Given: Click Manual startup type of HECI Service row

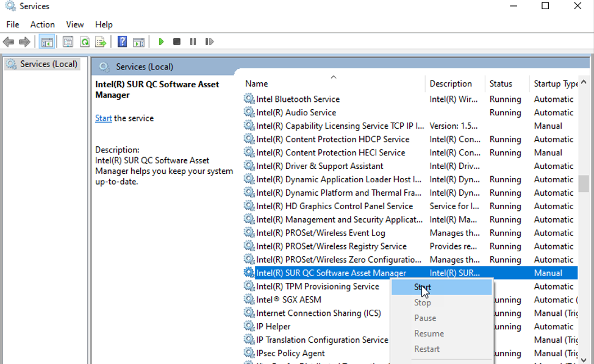Looking at the screenshot, I should point(548,152).
